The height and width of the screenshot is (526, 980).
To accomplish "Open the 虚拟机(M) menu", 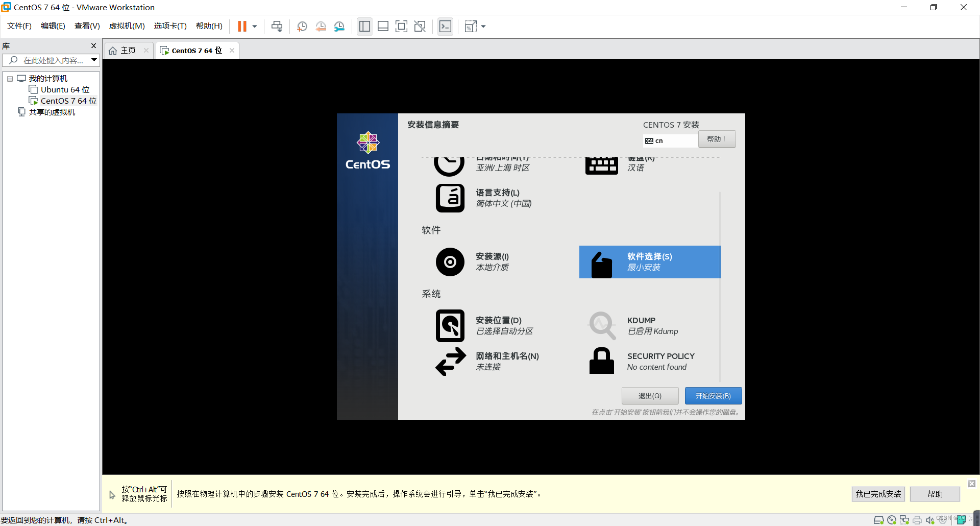I will [127, 26].
